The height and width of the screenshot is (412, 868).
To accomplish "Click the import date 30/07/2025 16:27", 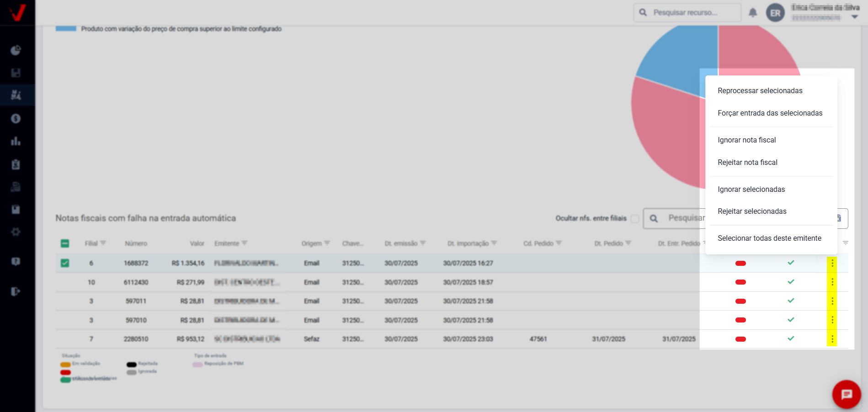I will tap(468, 263).
